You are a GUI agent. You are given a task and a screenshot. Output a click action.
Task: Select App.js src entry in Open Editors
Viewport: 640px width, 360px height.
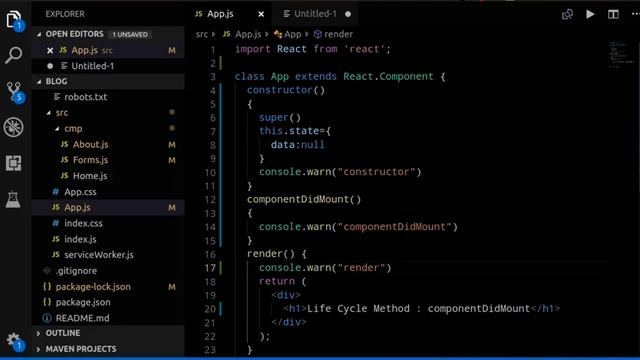(x=108, y=50)
